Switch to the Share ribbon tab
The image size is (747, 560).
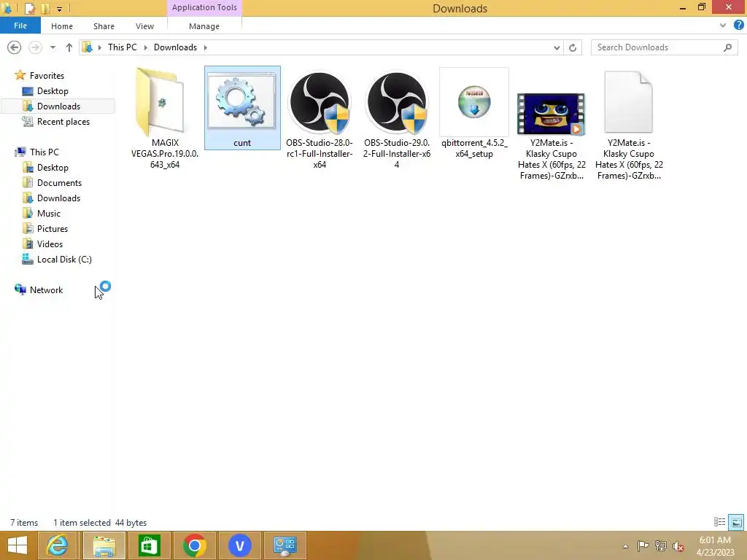[104, 26]
